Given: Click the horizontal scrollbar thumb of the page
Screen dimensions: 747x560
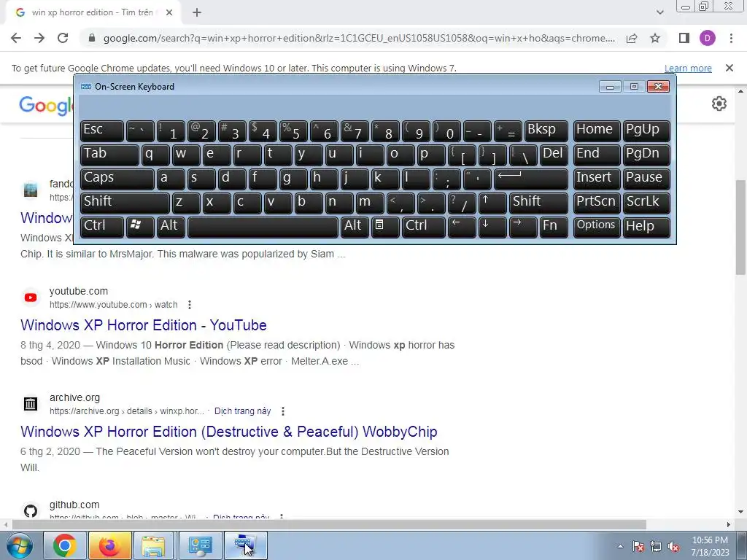Looking at the screenshot, I should (329, 524).
